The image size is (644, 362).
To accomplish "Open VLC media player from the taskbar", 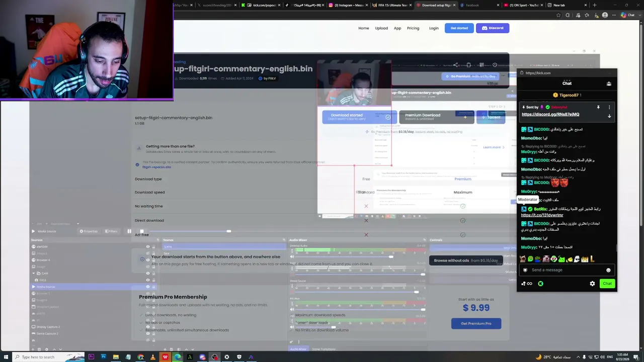I will point(152,357).
